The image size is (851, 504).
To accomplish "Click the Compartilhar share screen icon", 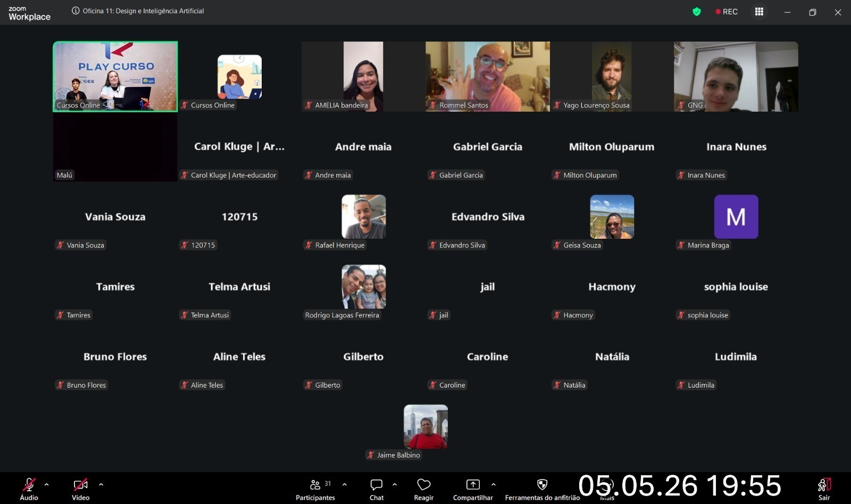I will click(x=473, y=484).
